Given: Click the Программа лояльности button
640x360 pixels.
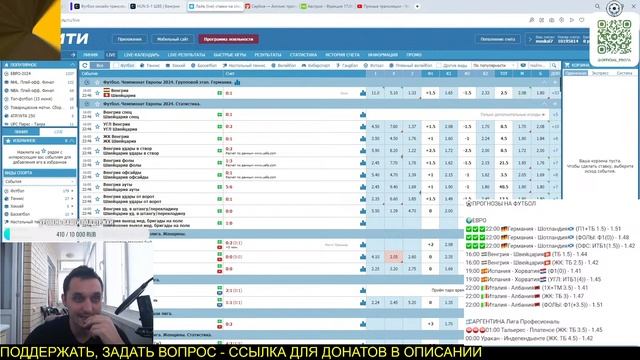Looking at the screenshot, I should point(229,39).
